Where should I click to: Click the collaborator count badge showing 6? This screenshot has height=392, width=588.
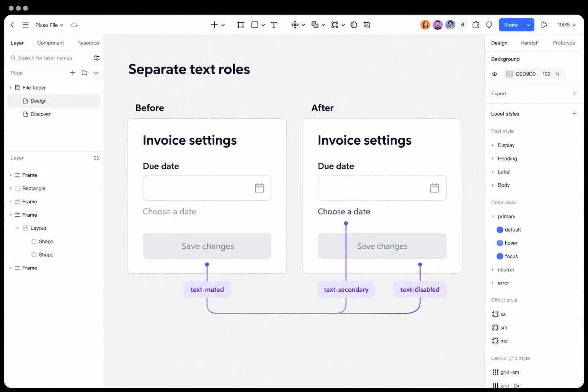click(462, 25)
